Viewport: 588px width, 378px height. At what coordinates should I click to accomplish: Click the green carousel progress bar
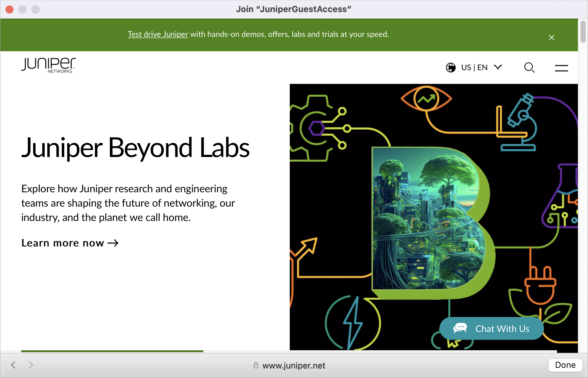[112, 351]
